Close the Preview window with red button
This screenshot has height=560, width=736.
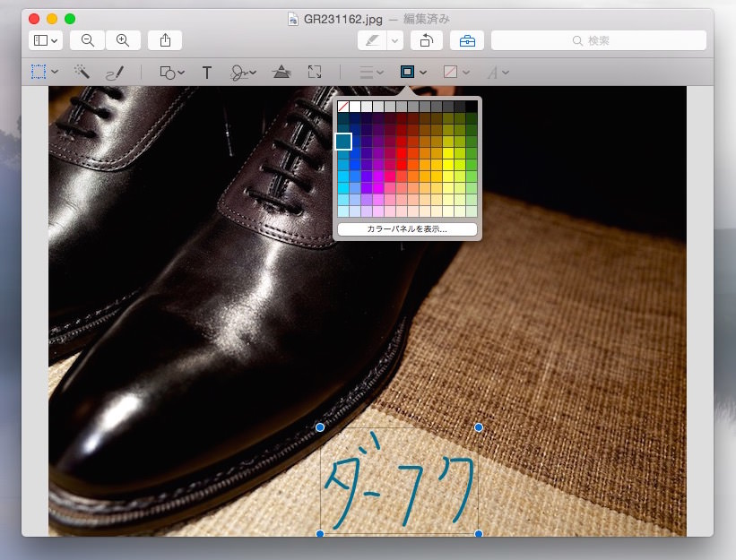click(x=34, y=19)
